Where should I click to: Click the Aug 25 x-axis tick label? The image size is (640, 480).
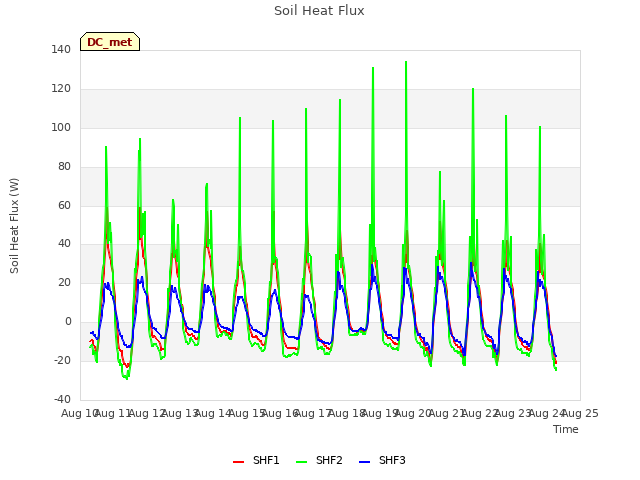pos(580,413)
